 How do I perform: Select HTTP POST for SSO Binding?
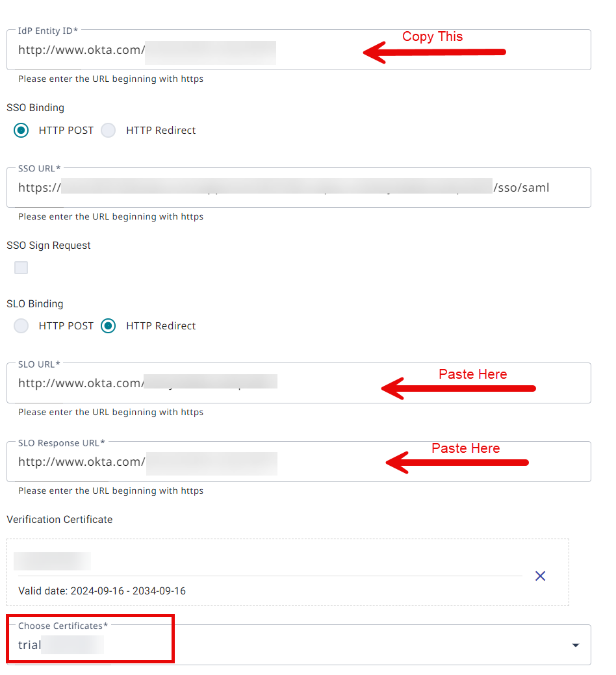point(21,130)
